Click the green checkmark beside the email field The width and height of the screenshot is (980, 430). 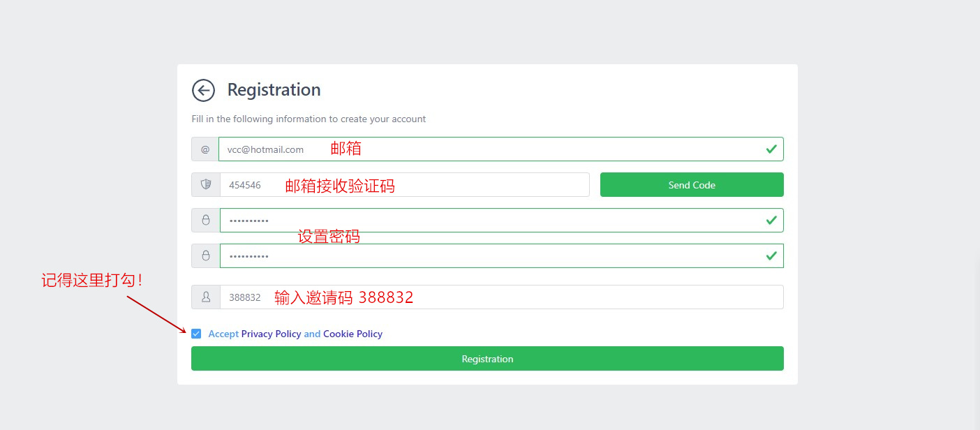tap(771, 149)
